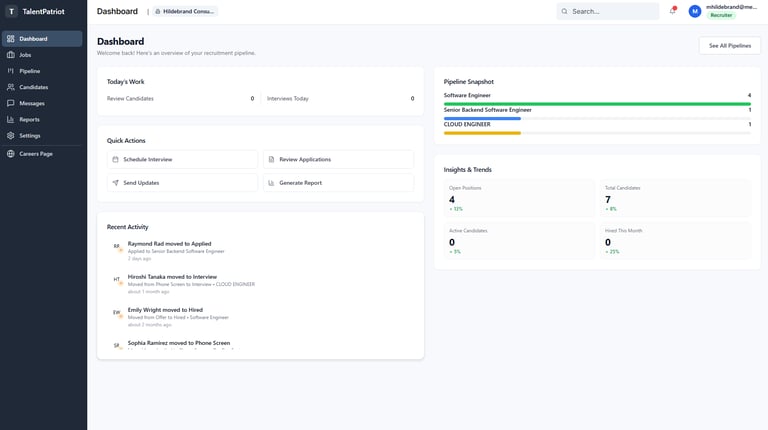
Task: Open Messages from the sidebar
Action: coord(31,103)
